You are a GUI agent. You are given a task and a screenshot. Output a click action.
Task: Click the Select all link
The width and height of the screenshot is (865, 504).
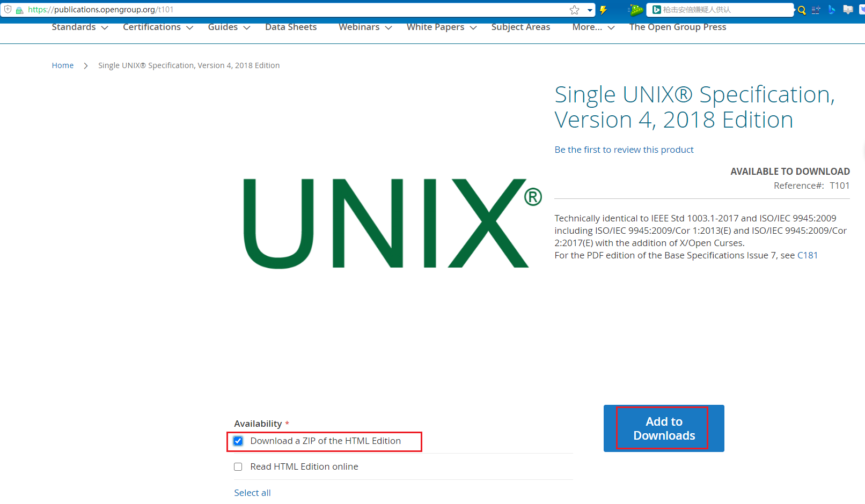(x=252, y=493)
